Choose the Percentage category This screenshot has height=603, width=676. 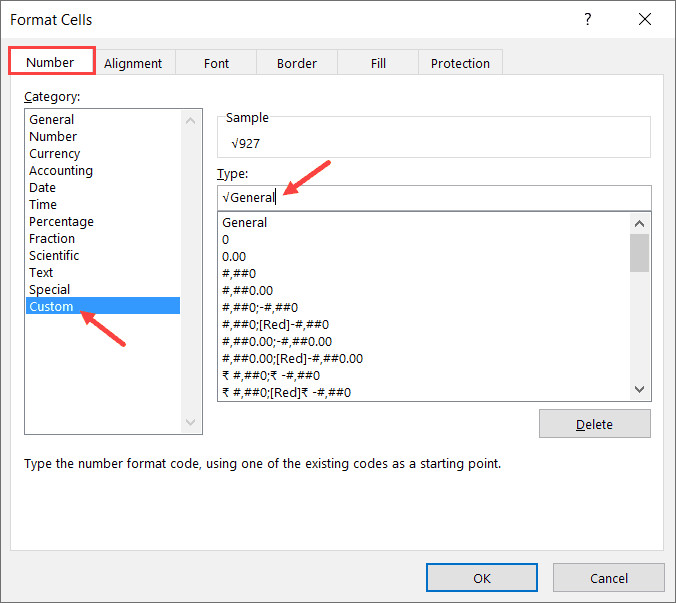[61, 222]
